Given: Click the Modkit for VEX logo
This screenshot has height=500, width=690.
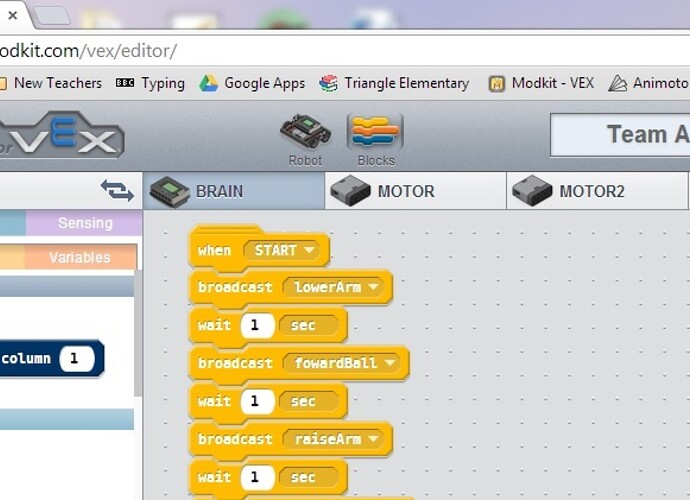Looking at the screenshot, I should 62,134.
